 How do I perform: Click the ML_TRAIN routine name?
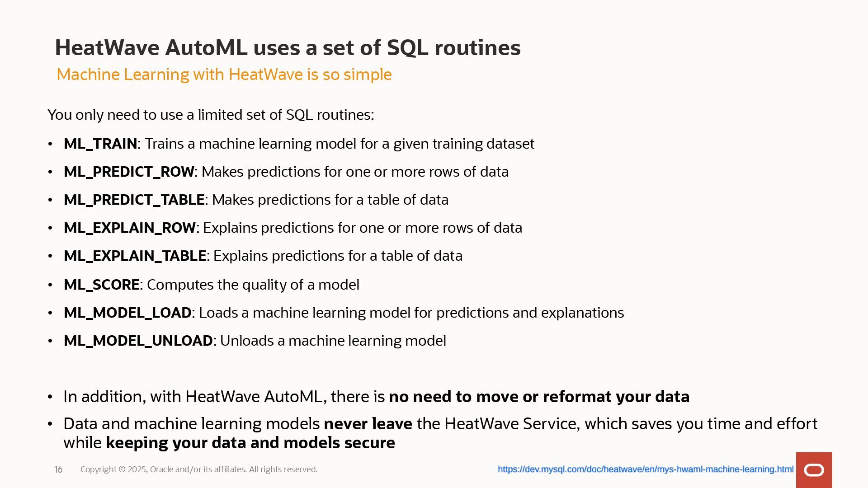(x=100, y=144)
